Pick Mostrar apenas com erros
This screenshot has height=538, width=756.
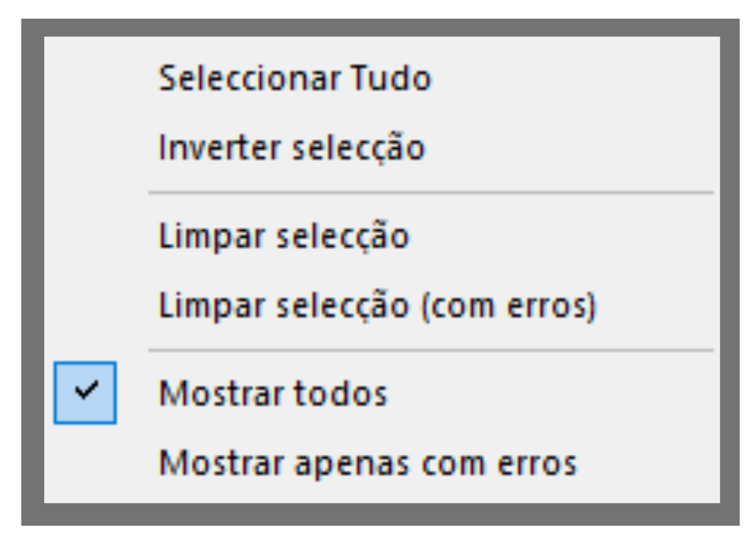click(x=368, y=463)
